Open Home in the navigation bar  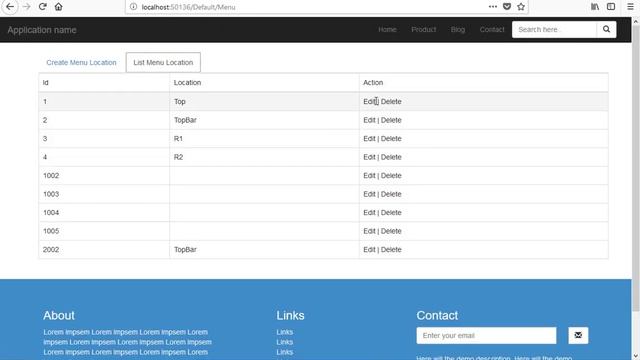click(x=387, y=29)
